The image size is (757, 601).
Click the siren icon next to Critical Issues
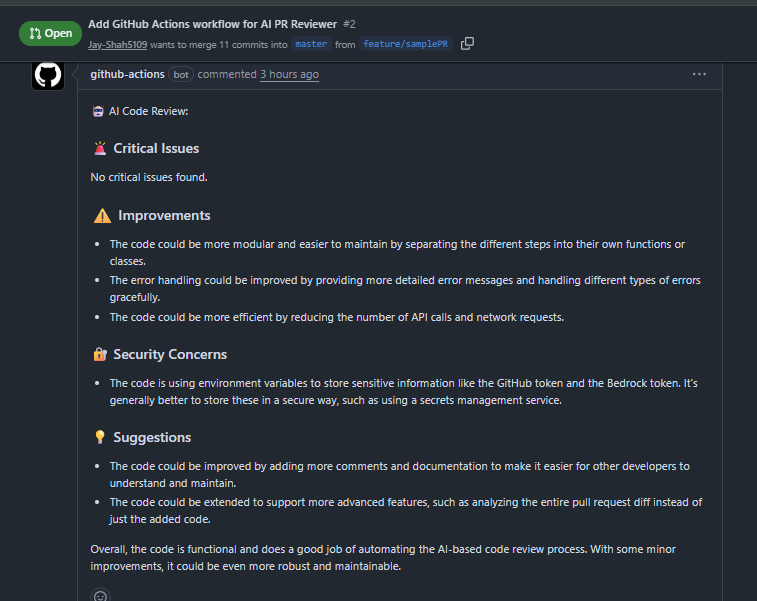100,148
